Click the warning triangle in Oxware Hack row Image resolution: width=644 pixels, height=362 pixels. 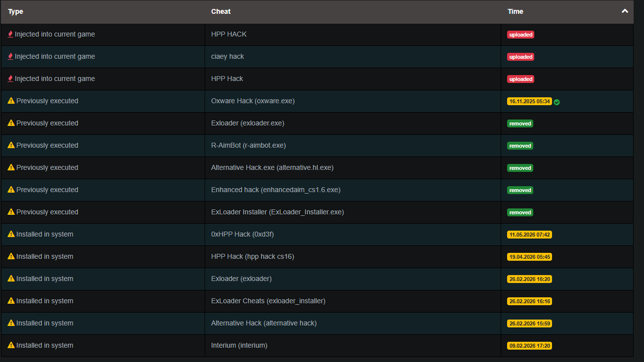(11, 101)
